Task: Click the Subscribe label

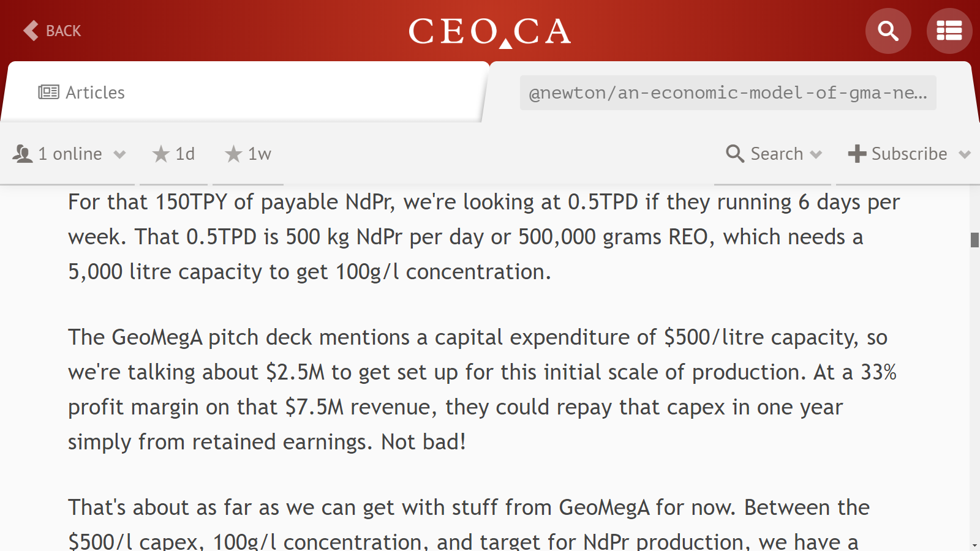Action: tap(909, 154)
